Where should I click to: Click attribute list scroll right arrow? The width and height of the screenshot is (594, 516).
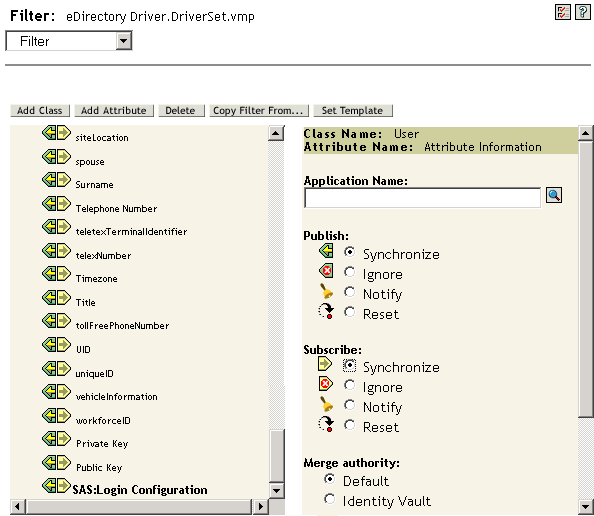click(260, 507)
